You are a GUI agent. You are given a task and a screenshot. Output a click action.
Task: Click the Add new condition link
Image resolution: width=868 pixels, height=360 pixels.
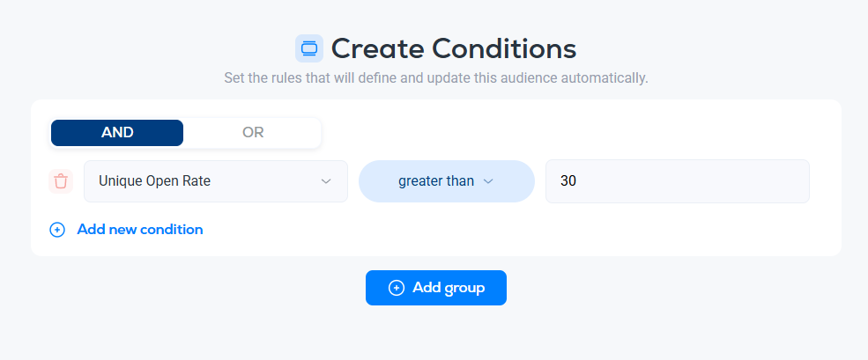pyautogui.click(x=140, y=230)
